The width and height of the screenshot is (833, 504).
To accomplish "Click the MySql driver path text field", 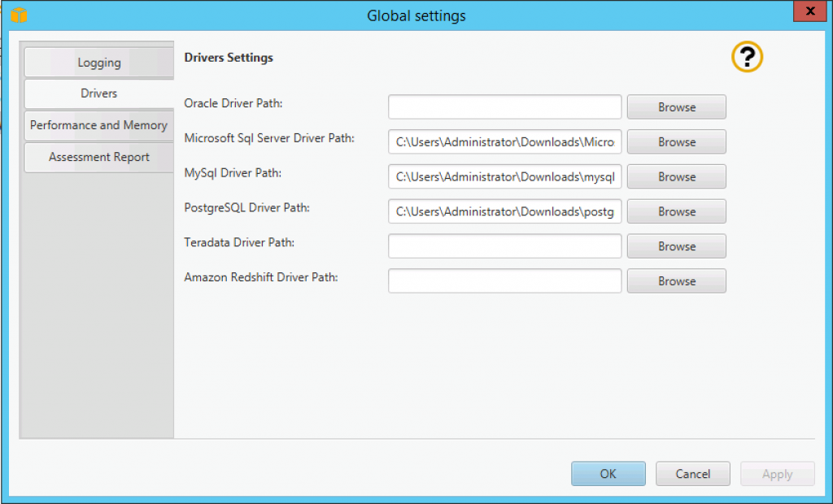I will [504, 176].
